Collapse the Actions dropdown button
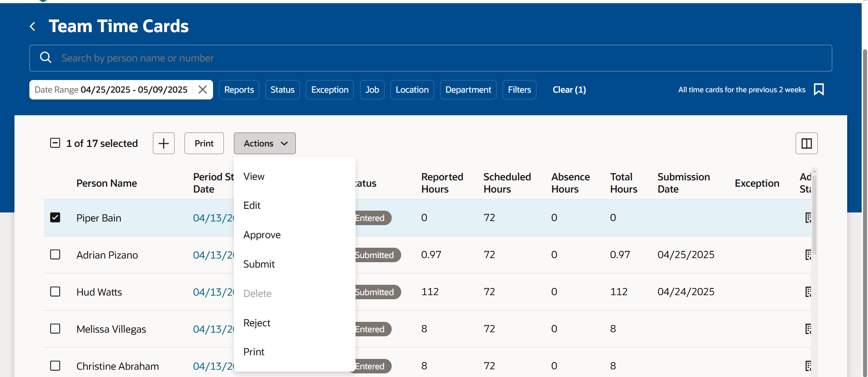 pyautogui.click(x=265, y=143)
